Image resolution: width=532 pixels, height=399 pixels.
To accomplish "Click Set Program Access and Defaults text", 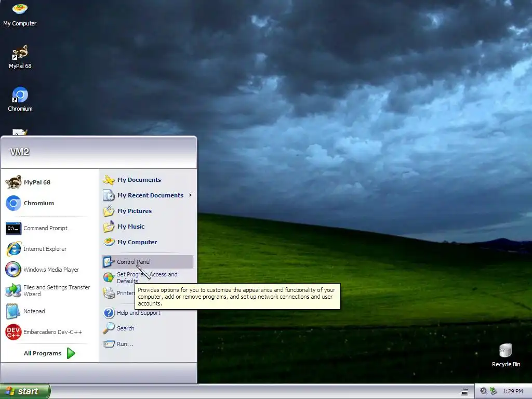I will (147, 277).
